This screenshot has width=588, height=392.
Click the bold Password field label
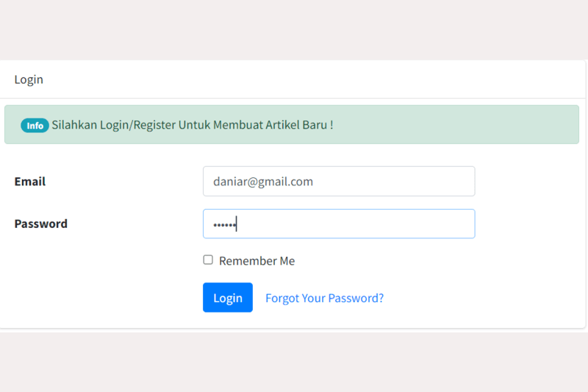[41, 224]
